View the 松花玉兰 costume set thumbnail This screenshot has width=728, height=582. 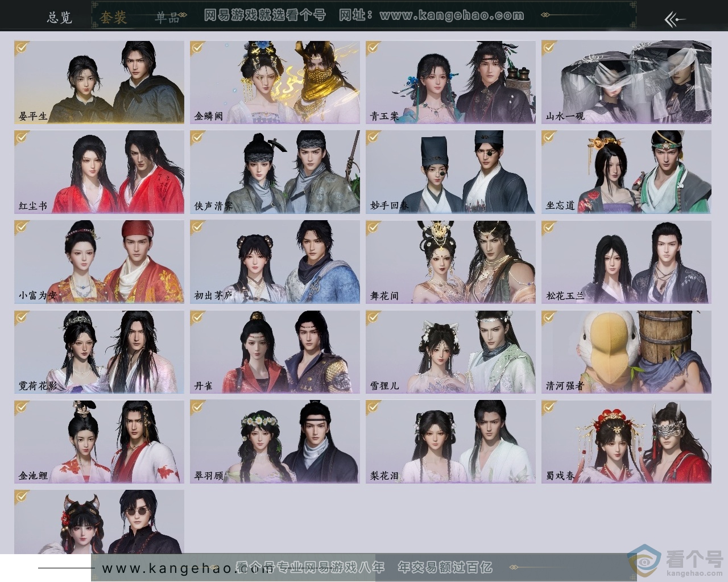626,262
